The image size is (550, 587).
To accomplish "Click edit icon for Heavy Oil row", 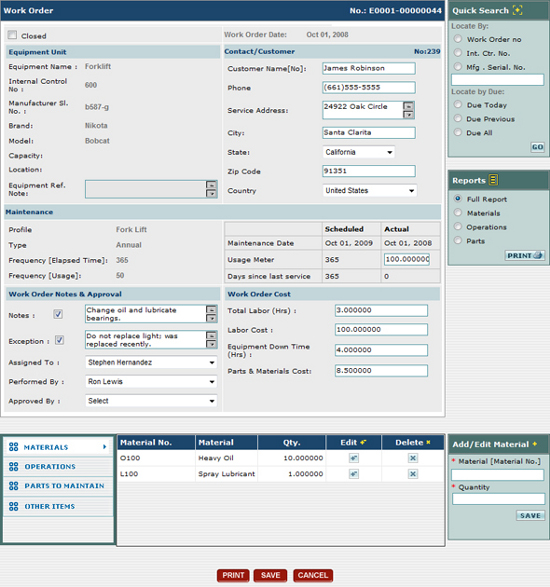I will coord(353,458).
